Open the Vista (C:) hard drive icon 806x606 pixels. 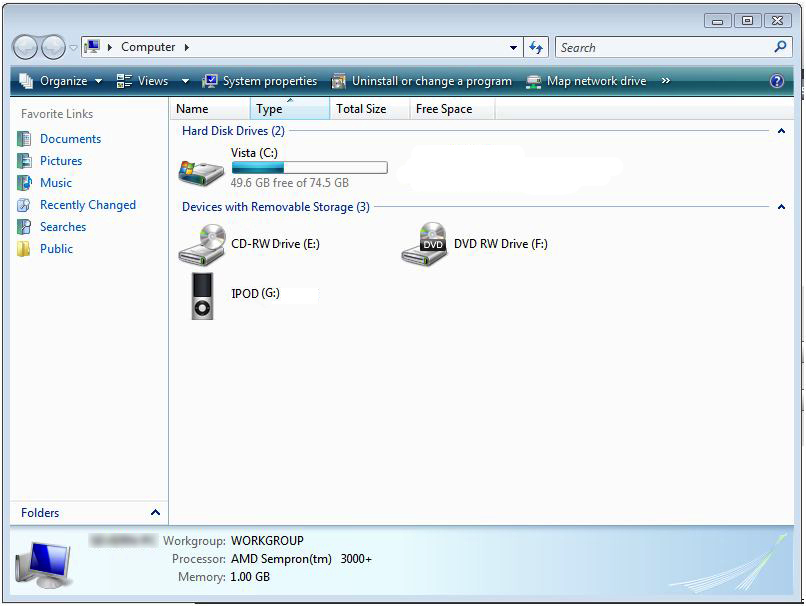coord(201,171)
